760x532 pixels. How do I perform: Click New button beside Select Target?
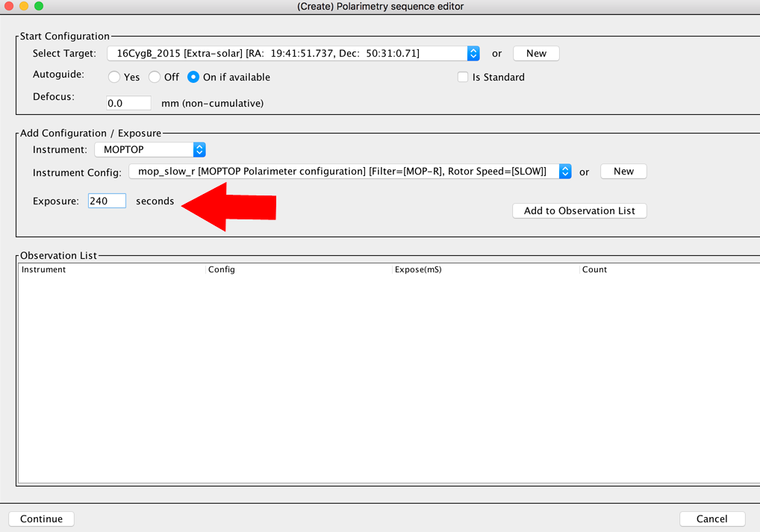536,53
